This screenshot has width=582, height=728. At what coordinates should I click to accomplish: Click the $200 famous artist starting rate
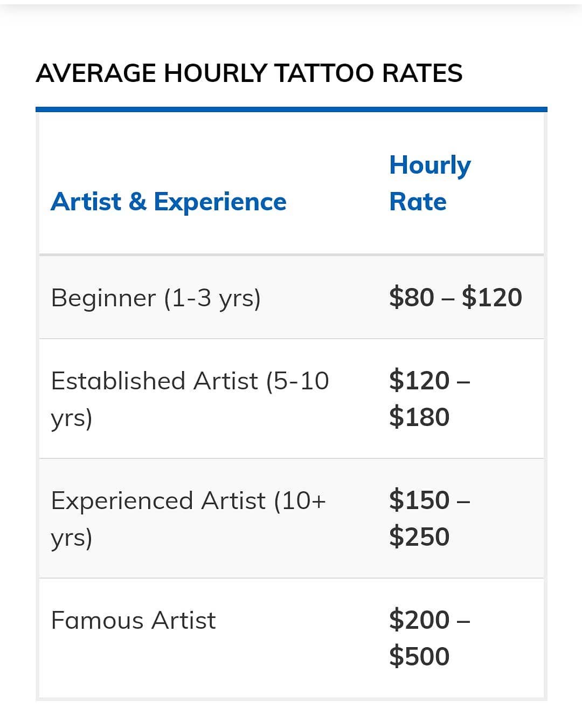coord(419,620)
